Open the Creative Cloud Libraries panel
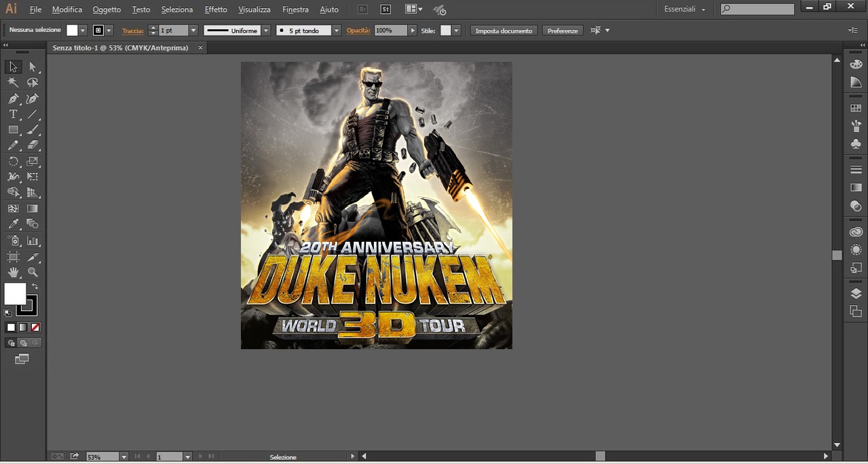 pos(856,232)
